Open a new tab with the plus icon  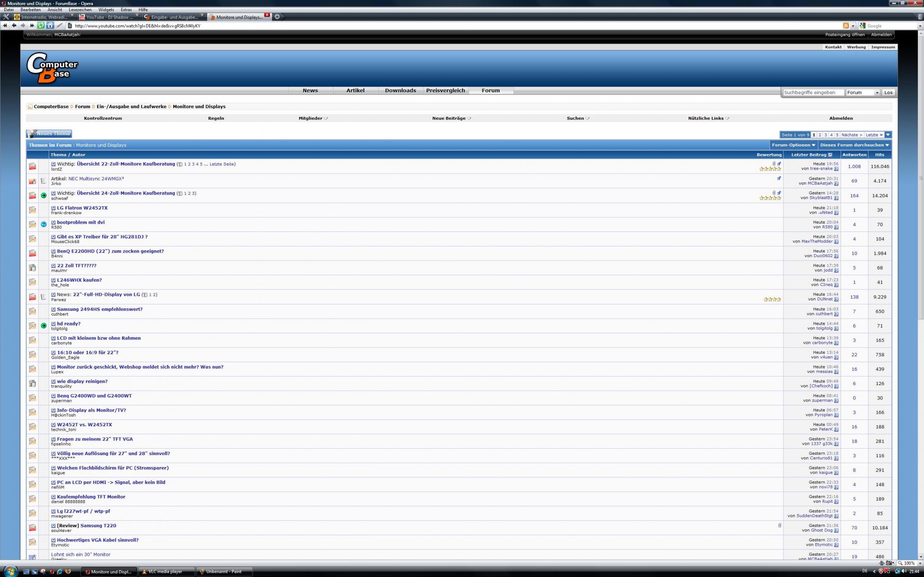[x=277, y=17]
